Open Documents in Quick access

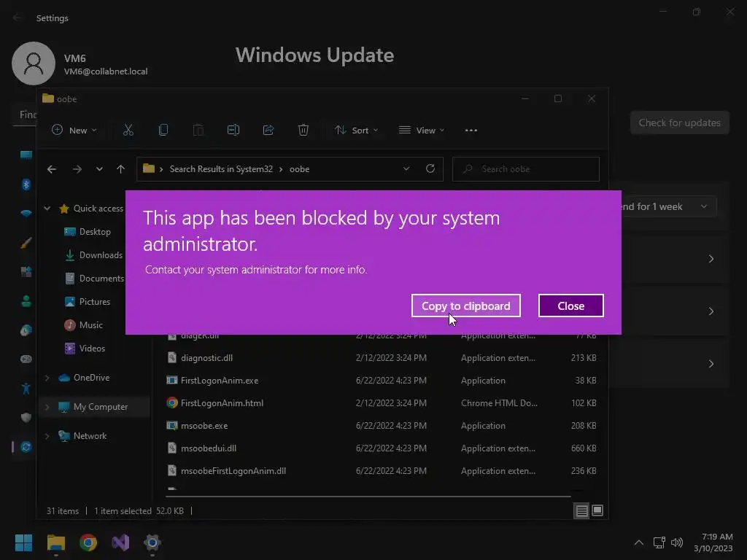[101, 278]
